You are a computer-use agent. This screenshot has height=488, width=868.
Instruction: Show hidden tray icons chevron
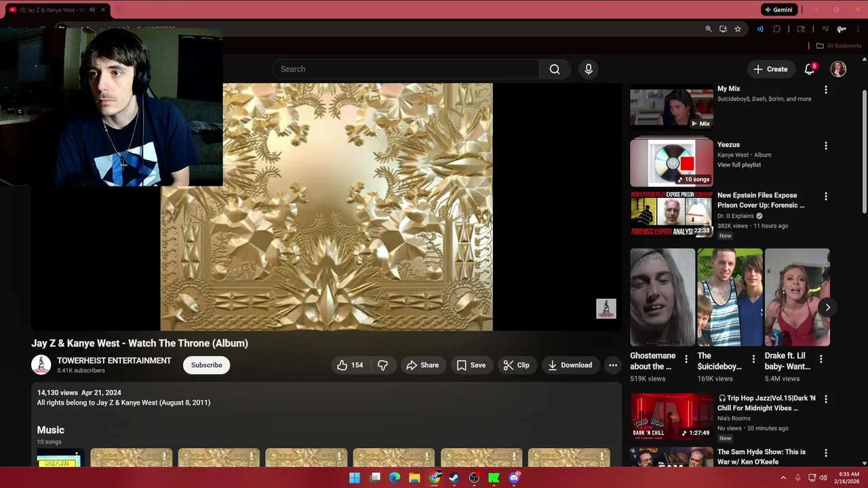tap(783, 478)
